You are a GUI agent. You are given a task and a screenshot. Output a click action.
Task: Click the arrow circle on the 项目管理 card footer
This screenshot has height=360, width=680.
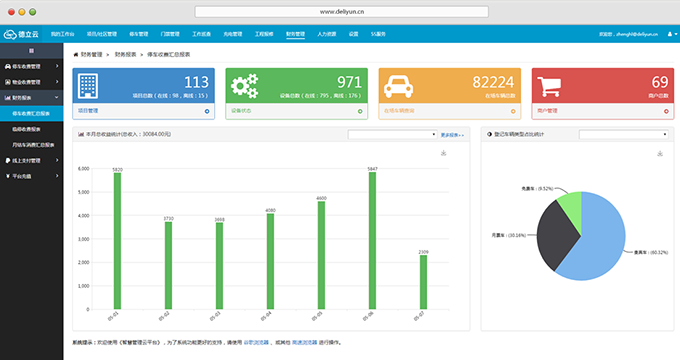[x=207, y=111]
